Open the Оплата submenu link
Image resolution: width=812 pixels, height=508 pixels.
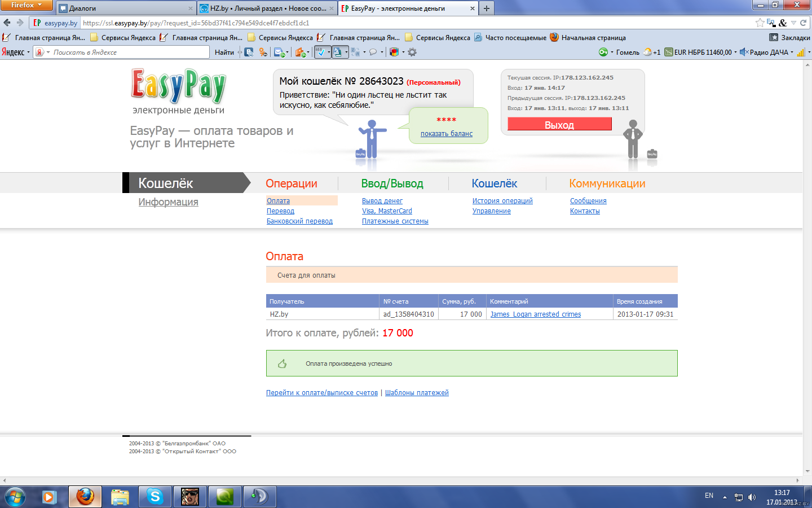click(x=278, y=201)
